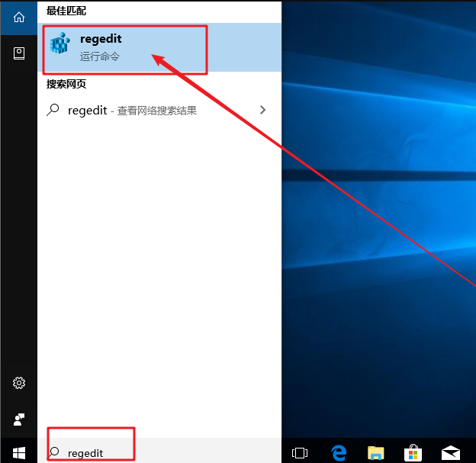Click the 搜索网页 section header
This screenshot has height=463, width=476.
pos(66,85)
